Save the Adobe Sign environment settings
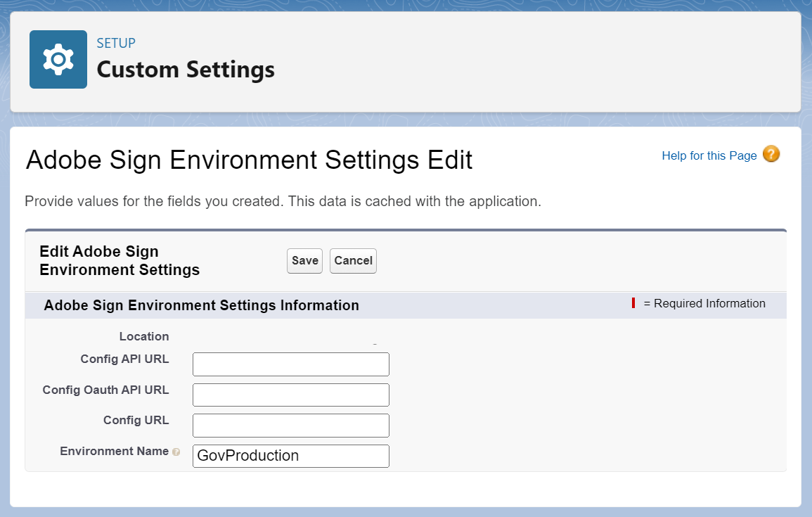This screenshot has width=812, height=517. coord(304,260)
